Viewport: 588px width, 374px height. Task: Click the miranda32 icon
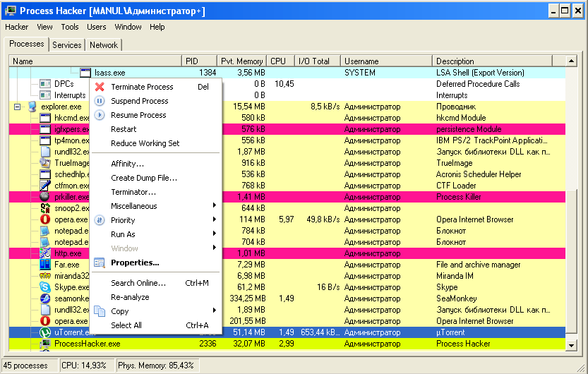coord(45,276)
